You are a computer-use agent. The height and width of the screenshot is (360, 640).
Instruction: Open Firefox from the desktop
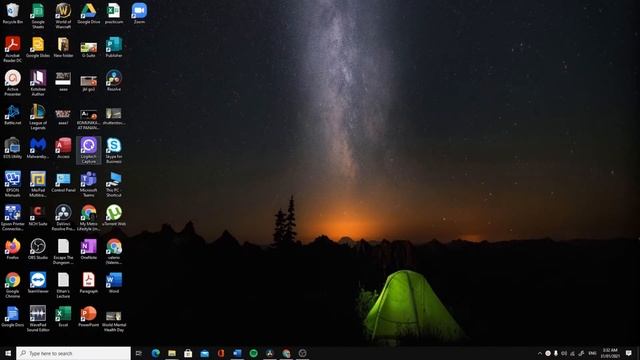[x=13, y=249]
